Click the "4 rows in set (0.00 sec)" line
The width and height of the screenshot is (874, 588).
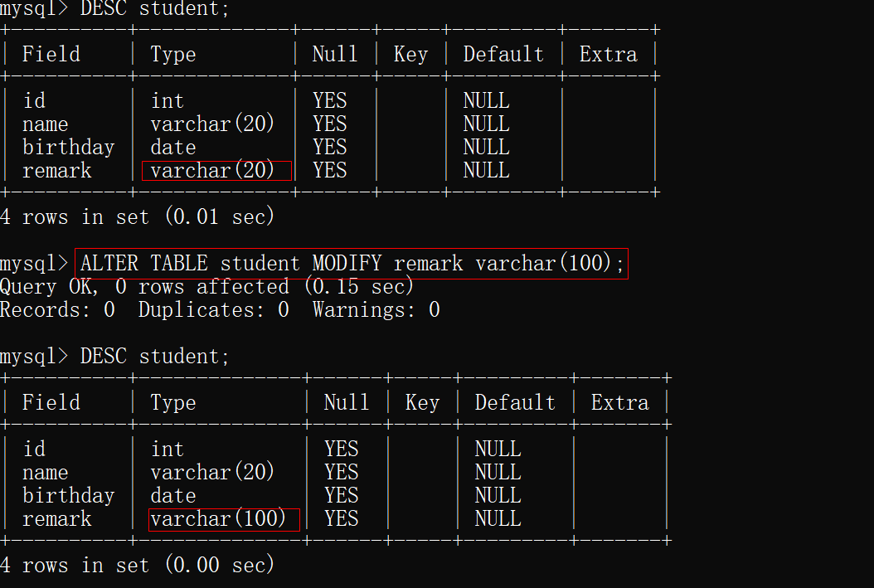click(x=137, y=566)
